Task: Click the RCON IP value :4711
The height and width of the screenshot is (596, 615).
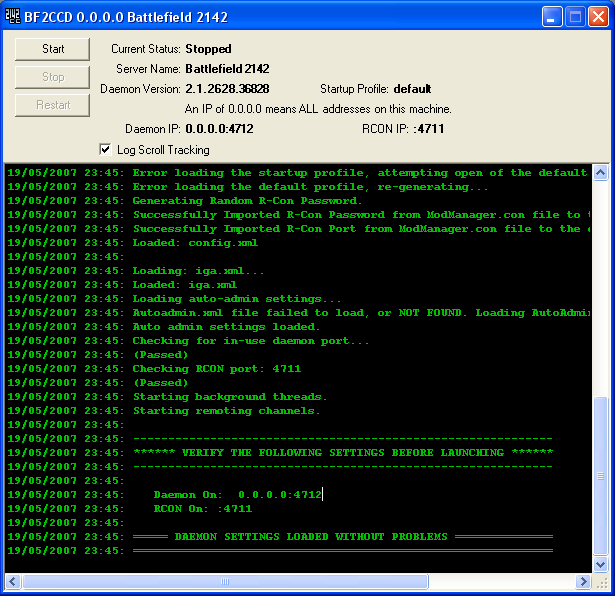Action: (x=429, y=129)
